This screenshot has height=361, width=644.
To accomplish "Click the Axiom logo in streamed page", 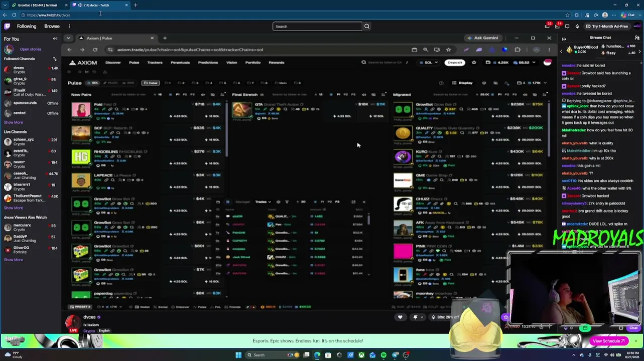I will [x=83, y=63].
